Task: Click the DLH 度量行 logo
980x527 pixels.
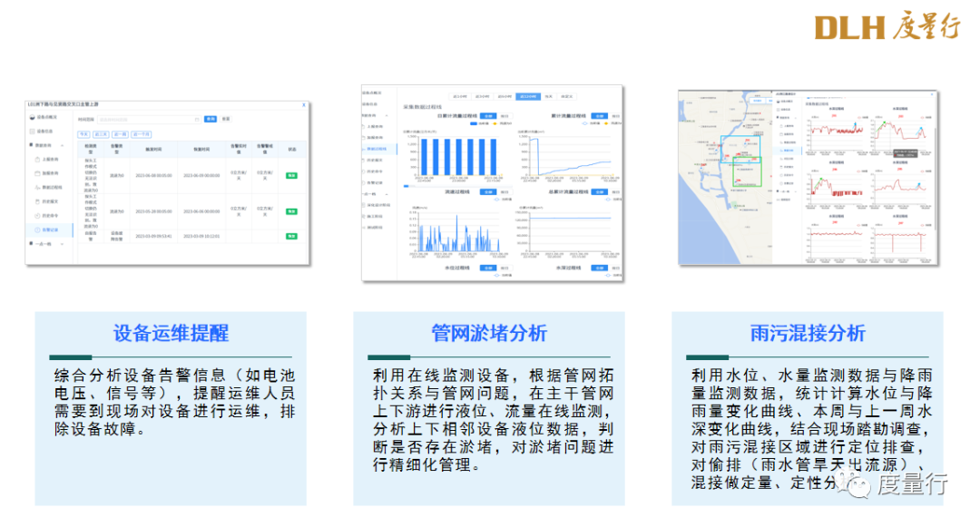Action: click(x=887, y=26)
